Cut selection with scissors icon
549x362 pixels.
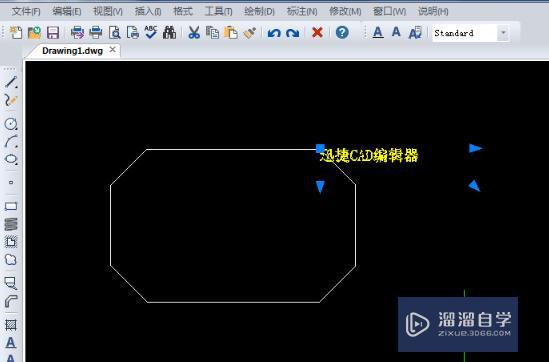(194, 33)
